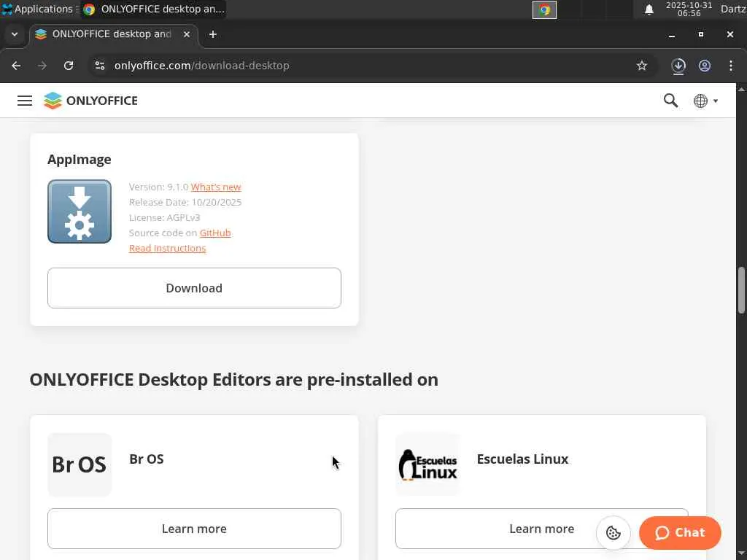Click the Escuelas Linux card title
Screen dimensions: 747x560
522,459
